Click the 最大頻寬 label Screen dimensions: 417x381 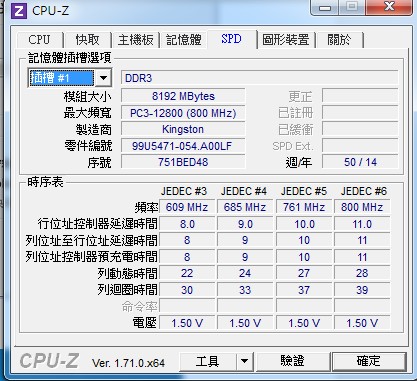[88, 113]
